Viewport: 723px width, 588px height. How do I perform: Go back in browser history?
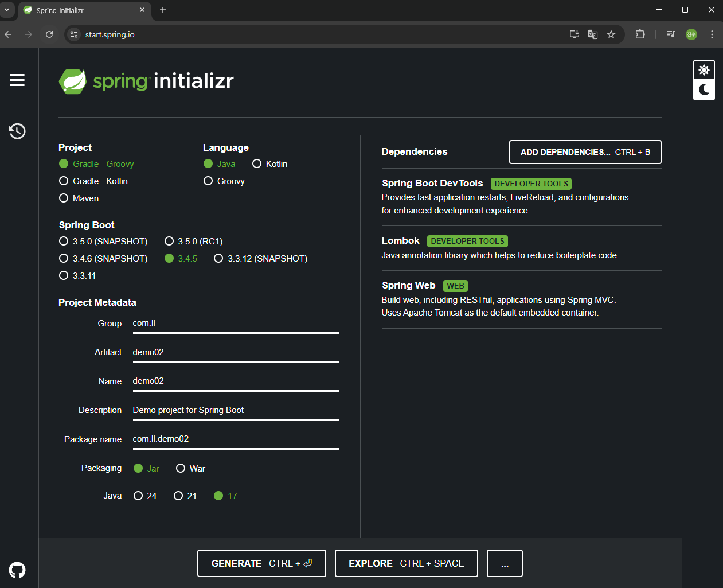point(8,34)
